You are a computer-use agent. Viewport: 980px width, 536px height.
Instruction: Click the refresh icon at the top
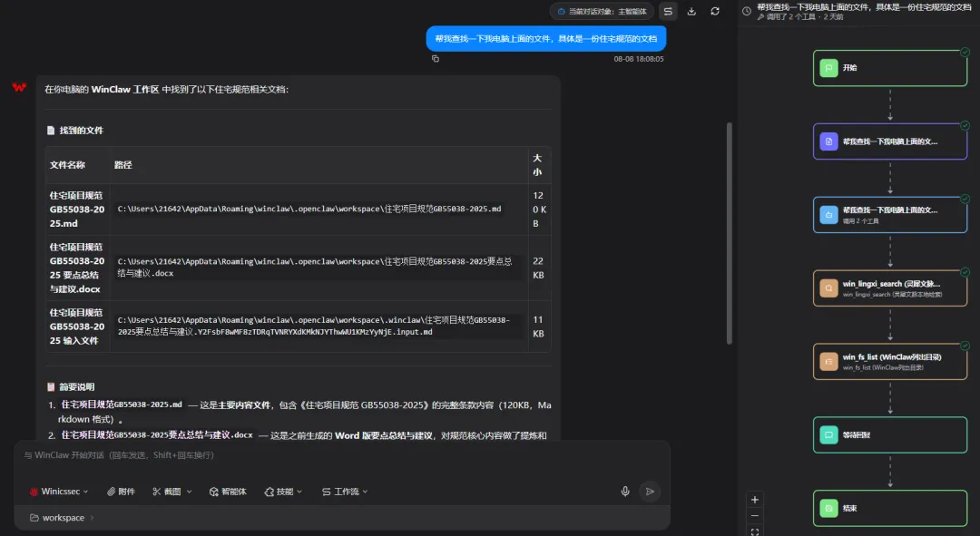click(715, 11)
